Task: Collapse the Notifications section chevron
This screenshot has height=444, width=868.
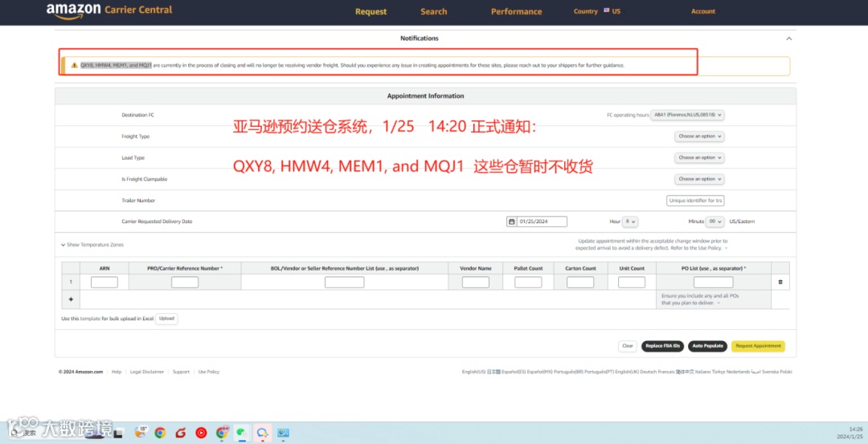Action: (789, 39)
